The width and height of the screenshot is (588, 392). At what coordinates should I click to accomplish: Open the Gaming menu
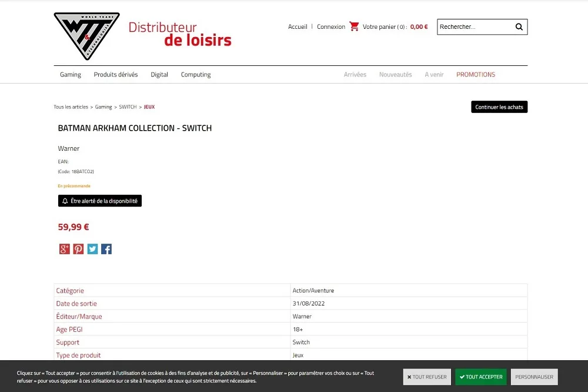(x=71, y=74)
